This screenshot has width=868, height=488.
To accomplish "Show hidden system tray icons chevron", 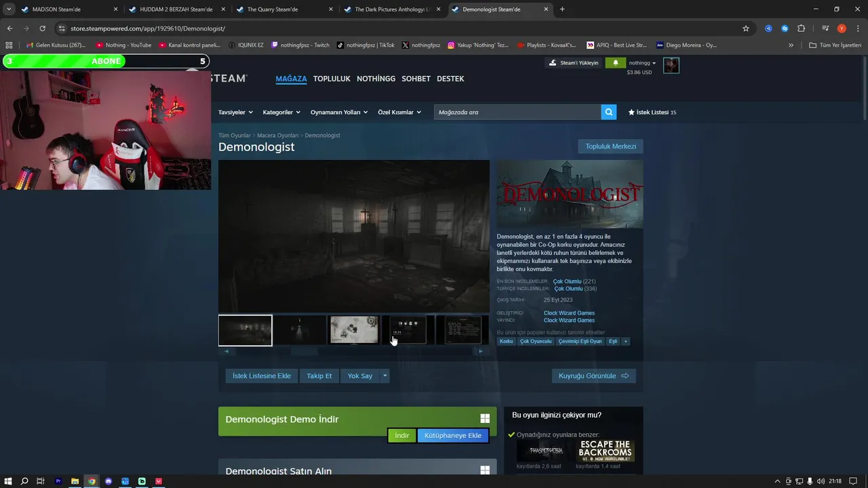I will (776, 481).
